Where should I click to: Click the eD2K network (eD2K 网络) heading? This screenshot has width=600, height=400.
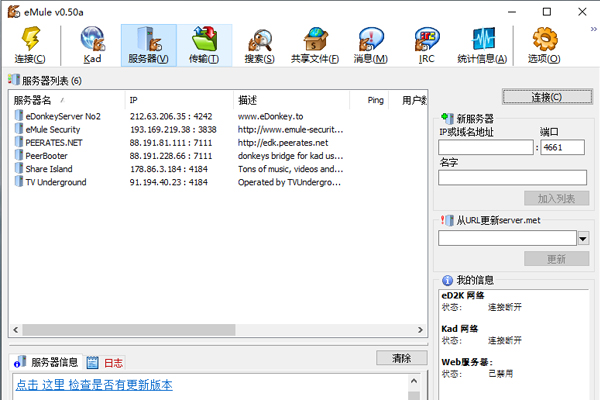[463, 296]
